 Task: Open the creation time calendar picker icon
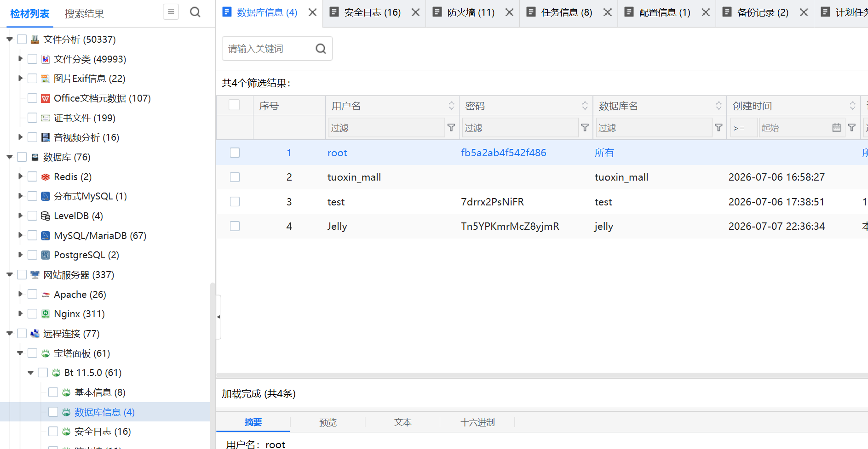pos(837,127)
